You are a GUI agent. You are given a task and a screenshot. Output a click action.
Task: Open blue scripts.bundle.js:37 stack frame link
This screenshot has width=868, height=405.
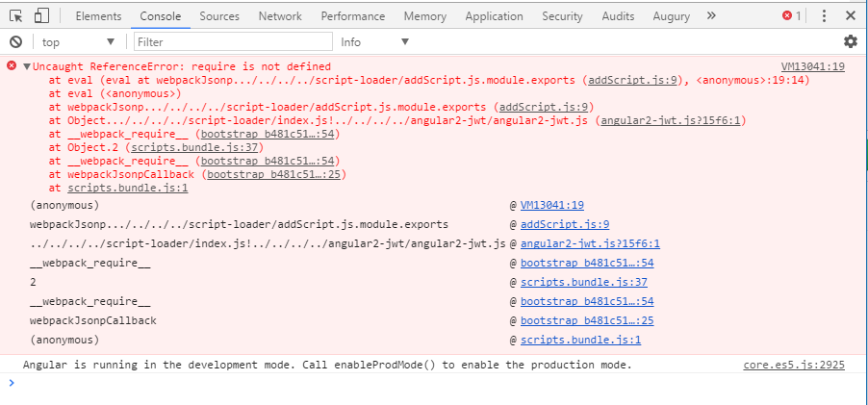coord(584,282)
